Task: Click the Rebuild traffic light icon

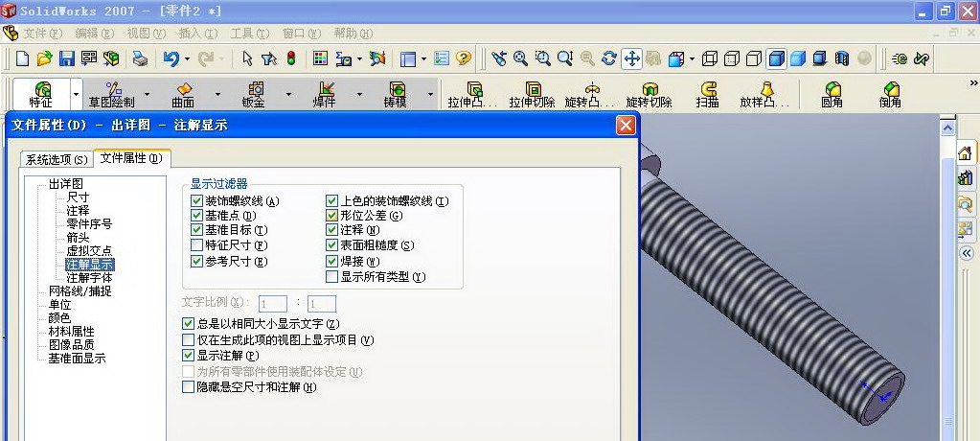Action: pos(291,58)
